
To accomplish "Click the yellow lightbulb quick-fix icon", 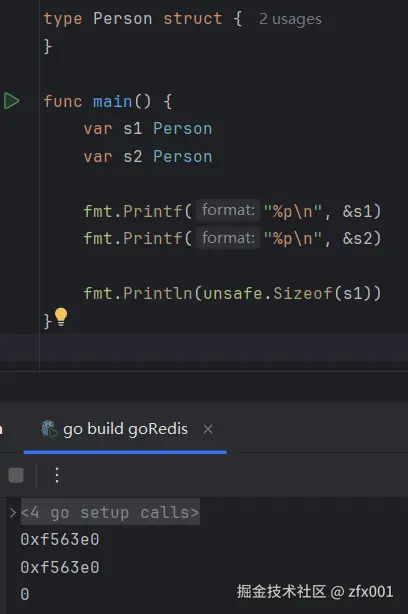I will point(61,317).
